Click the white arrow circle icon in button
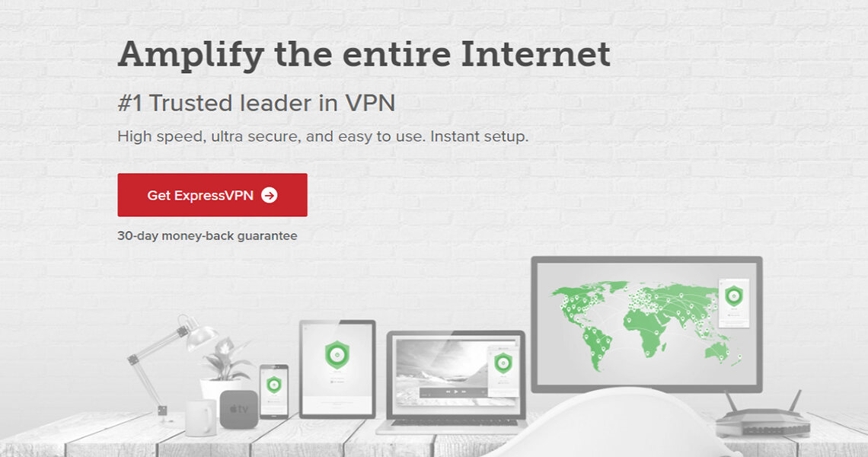 [270, 195]
